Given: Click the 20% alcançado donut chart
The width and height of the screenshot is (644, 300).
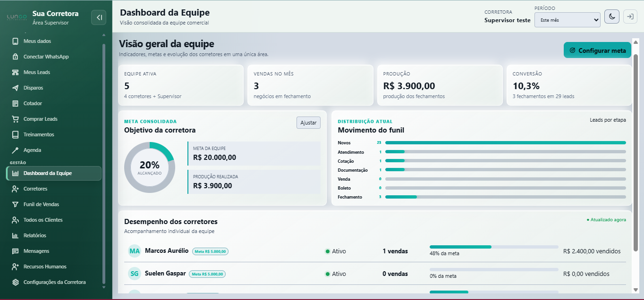Looking at the screenshot, I should click(x=150, y=167).
